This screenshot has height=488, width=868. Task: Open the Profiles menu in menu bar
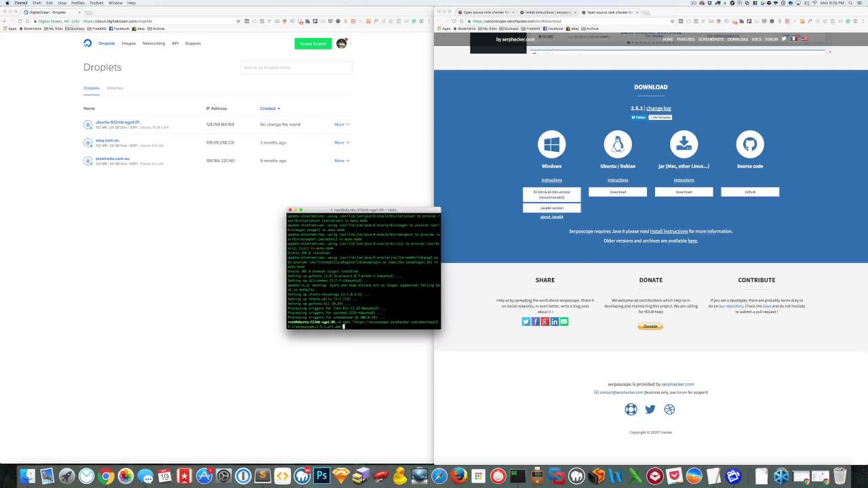tap(77, 3)
